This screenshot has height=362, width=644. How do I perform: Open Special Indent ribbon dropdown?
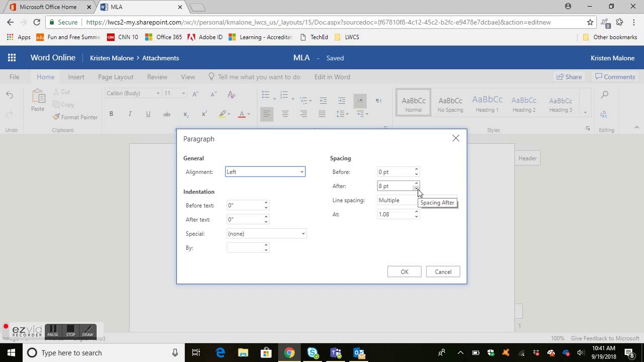pos(362,114)
